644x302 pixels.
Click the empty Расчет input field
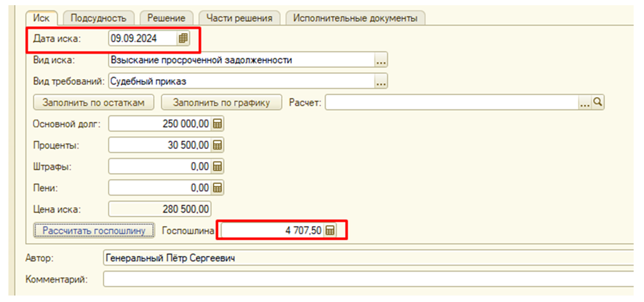pos(452,102)
